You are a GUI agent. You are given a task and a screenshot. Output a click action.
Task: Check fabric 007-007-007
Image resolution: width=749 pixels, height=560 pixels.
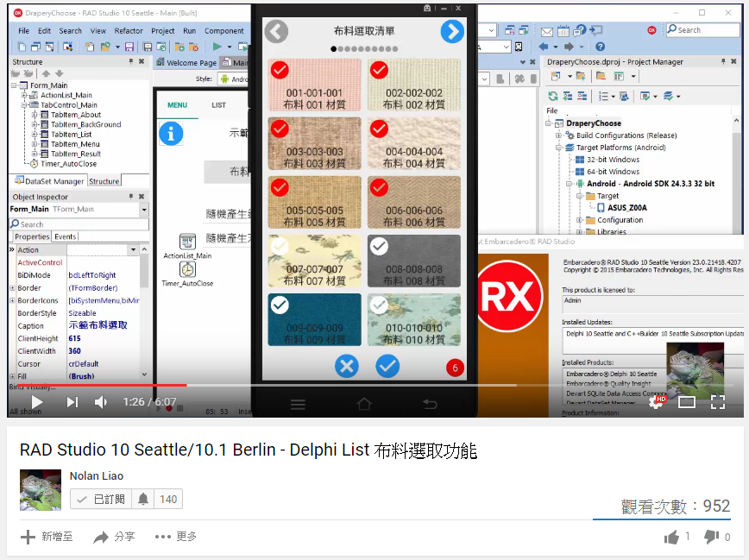click(280, 247)
